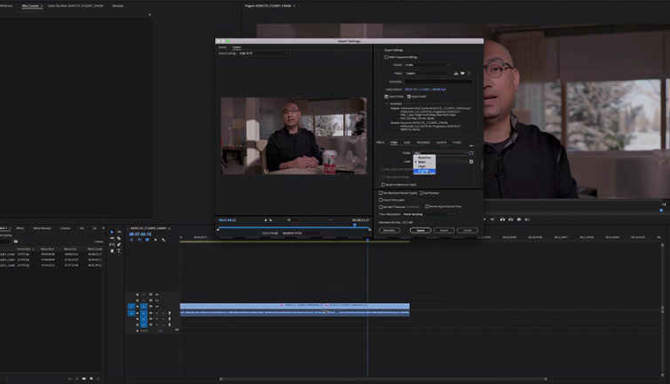
Task: Toggle the Render Alpha Channel Only checkbox
Action: tap(427, 207)
